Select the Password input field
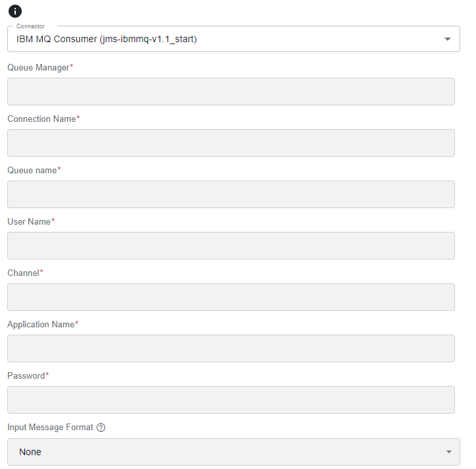 [231, 400]
